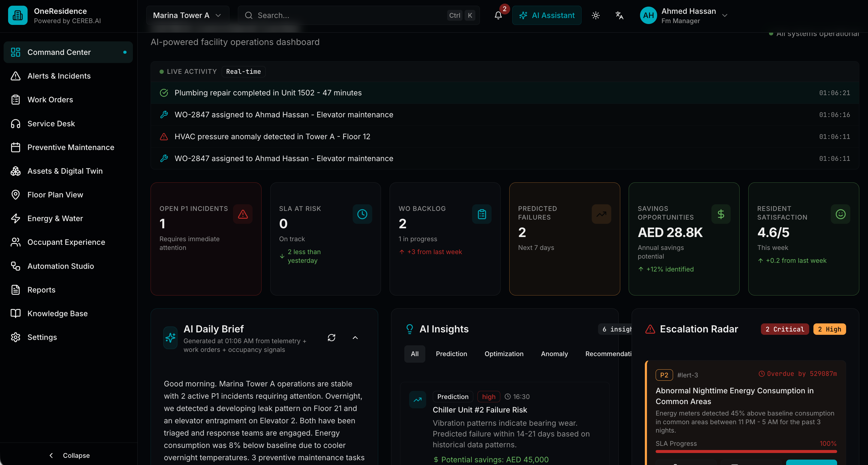Select the Anomaly filter tab

point(554,354)
